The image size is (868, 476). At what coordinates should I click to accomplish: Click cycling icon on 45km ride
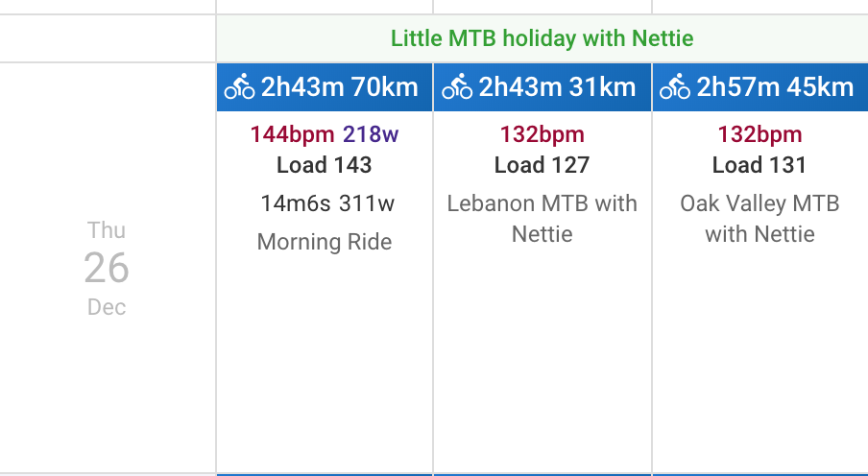[x=674, y=87]
